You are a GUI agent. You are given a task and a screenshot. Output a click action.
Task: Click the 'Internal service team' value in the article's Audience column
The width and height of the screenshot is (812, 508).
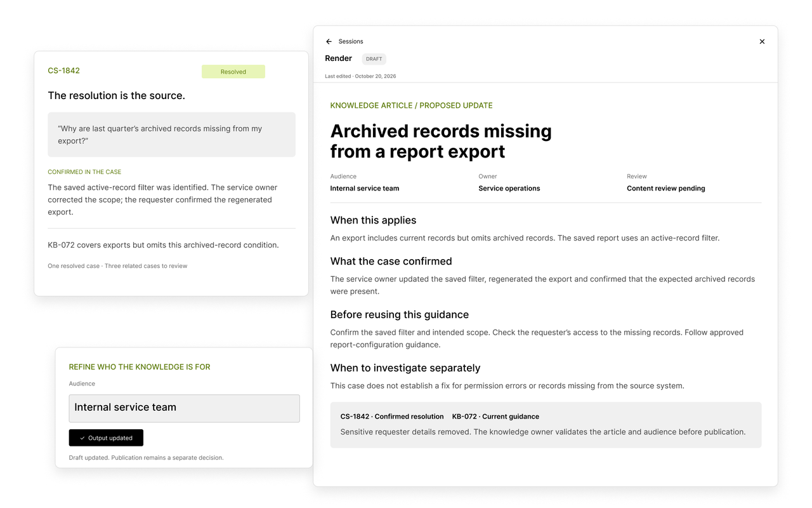click(365, 189)
